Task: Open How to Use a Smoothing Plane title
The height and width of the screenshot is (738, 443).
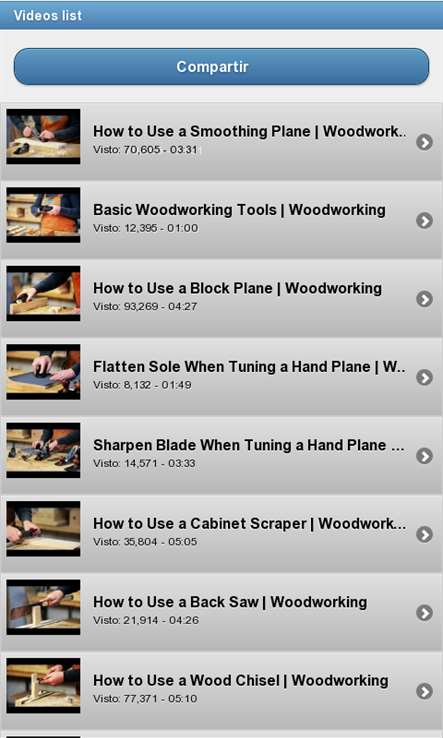Action: [x=250, y=131]
